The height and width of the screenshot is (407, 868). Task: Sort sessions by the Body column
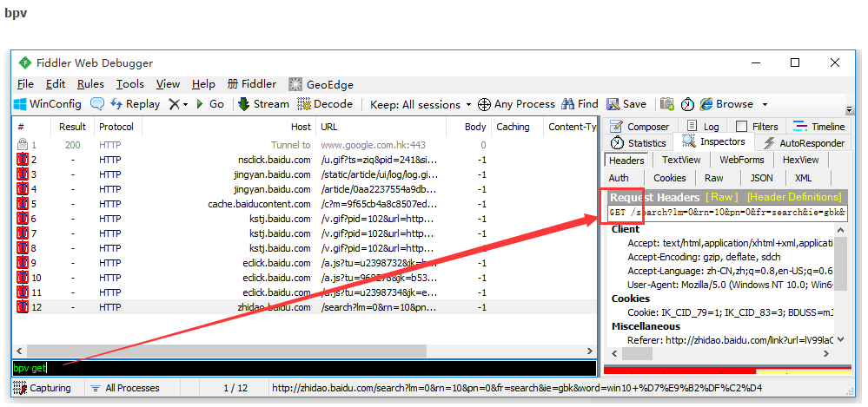pyautogui.click(x=468, y=127)
